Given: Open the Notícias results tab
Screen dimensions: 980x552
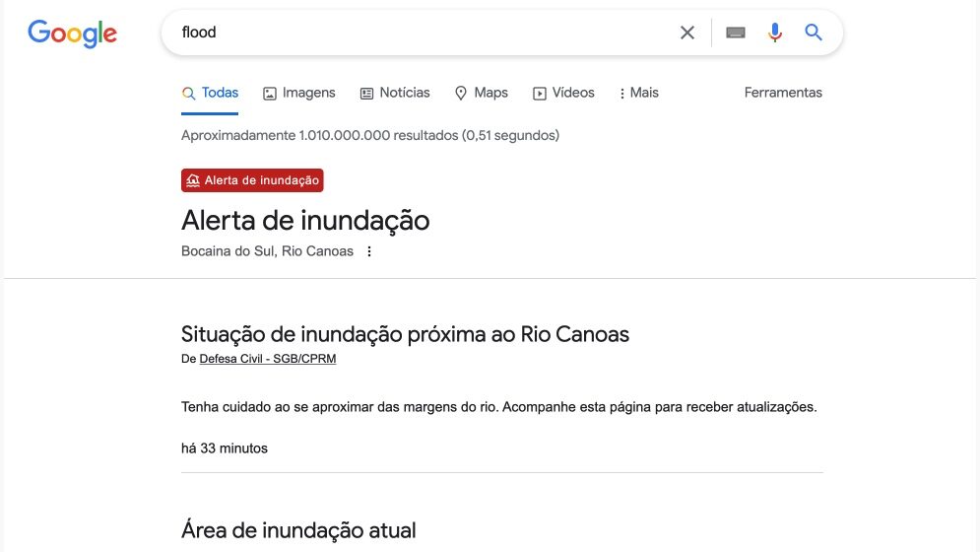Looking at the screenshot, I should [395, 93].
